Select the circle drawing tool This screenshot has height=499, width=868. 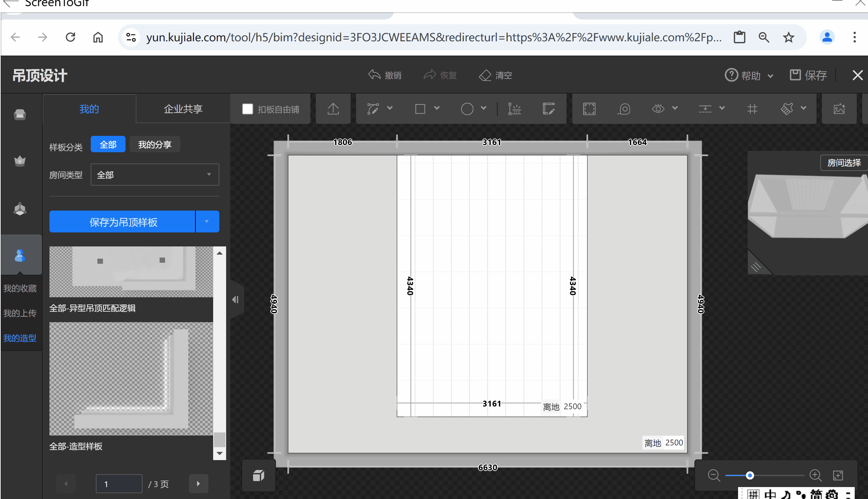click(467, 109)
